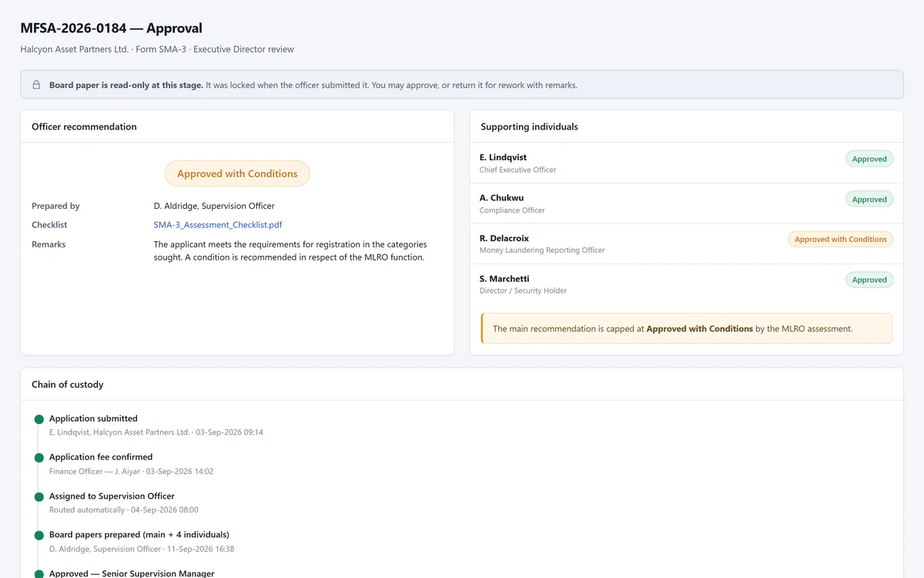The image size is (924, 578).
Task: Click "Board papers prepared (main + 4 individuals)"
Action: point(139,534)
